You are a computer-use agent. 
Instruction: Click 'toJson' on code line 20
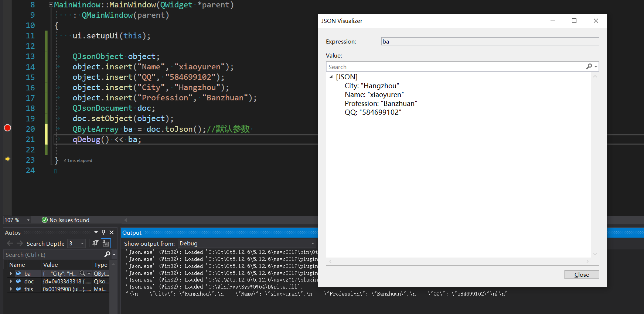(179, 129)
